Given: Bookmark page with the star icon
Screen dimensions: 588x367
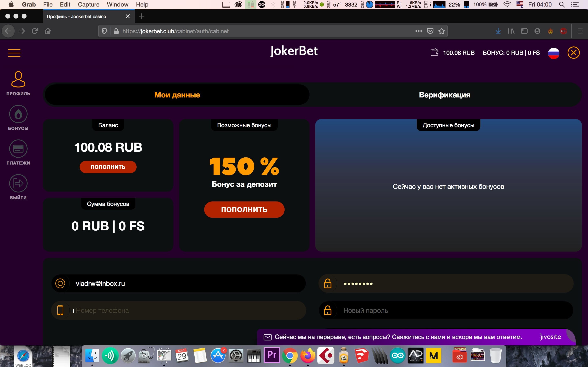Looking at the screenshot, I should pos(441,31).
